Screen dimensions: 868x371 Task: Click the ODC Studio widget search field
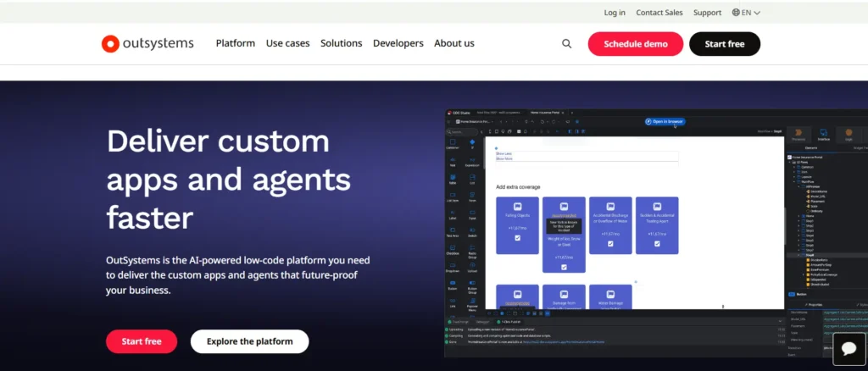(x=462, y=132)
